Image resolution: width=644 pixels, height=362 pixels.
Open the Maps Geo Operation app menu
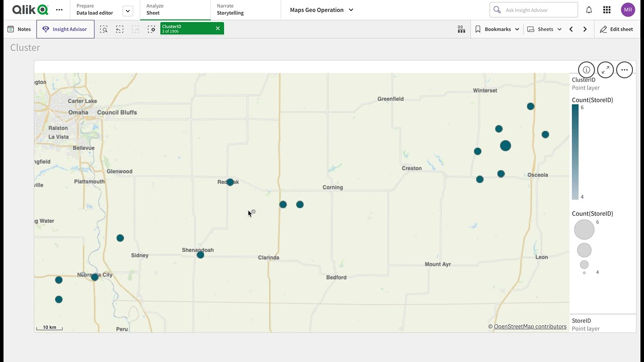coord(321,10)
